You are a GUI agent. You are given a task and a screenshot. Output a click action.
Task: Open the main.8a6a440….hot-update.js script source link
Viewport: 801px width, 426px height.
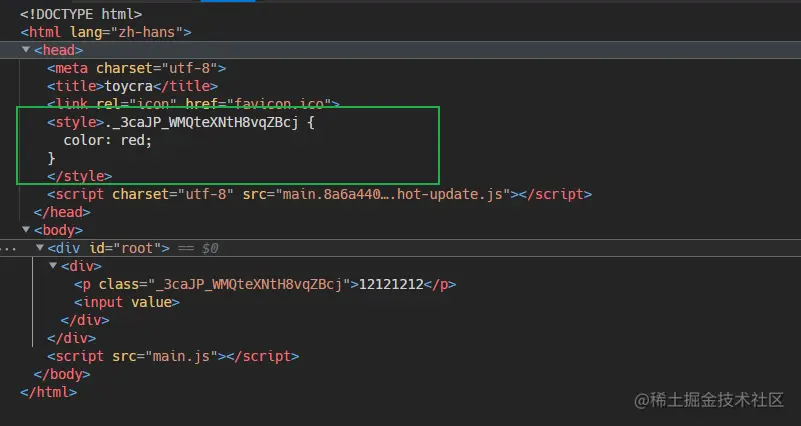click(x=392, y=195)
